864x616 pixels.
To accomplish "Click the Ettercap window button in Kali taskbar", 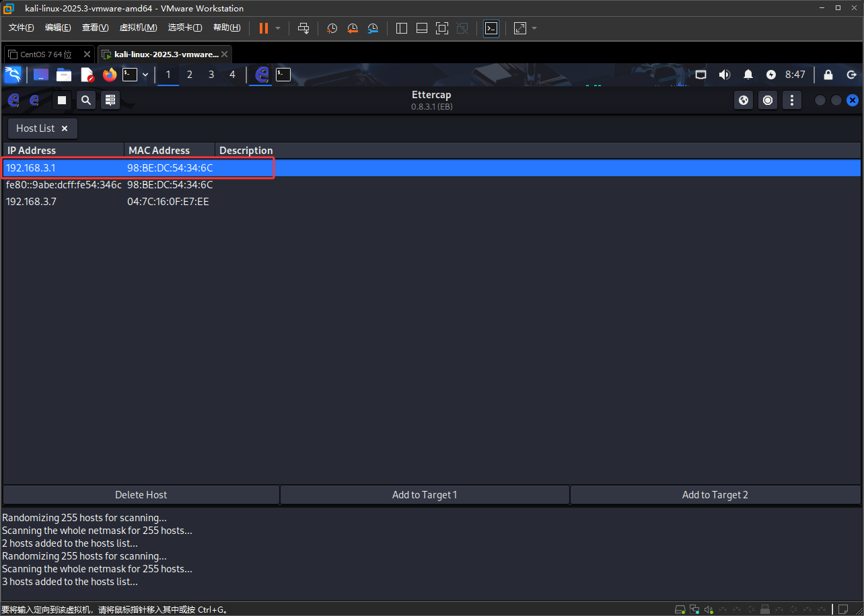I will click(x=262, y=75).
